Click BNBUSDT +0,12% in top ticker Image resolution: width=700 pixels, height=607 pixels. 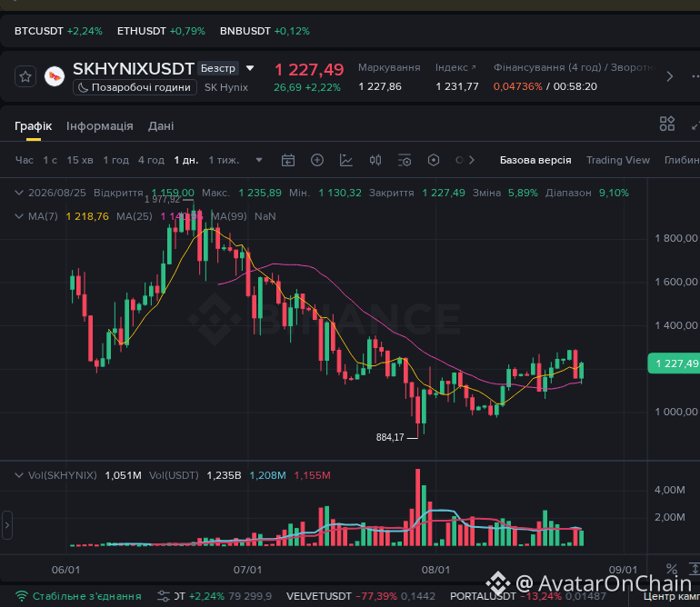click(x=265, y=31)
